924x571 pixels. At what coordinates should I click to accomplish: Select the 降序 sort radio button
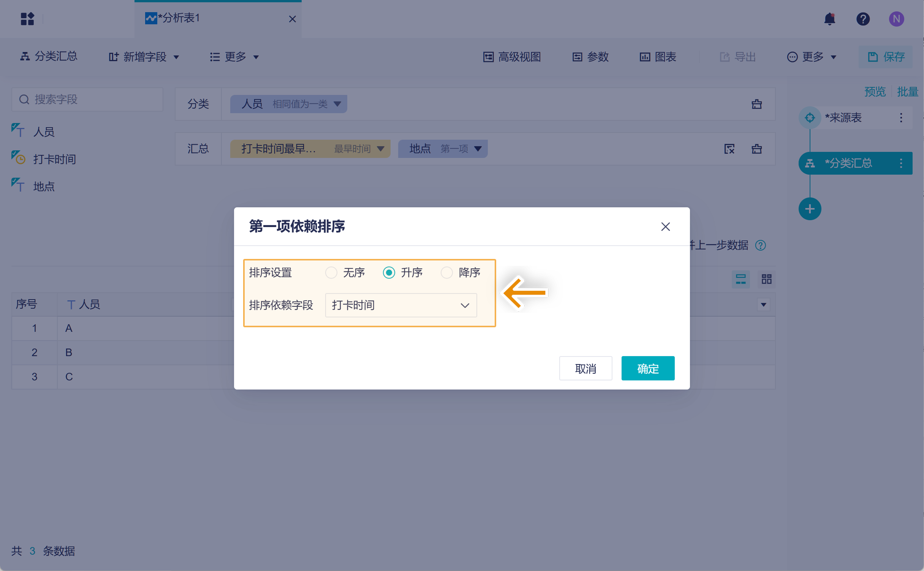[x=447, y=272]
